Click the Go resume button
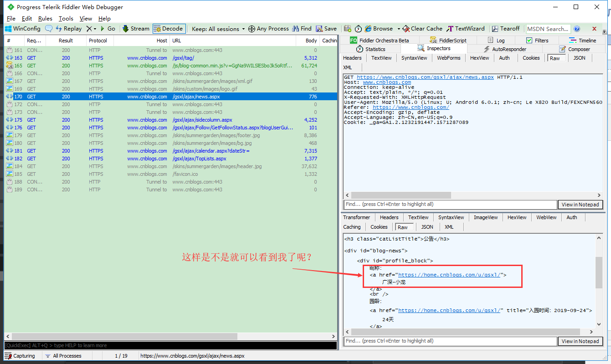This screenshot has height=364, width=611. [x=108, y=29]
